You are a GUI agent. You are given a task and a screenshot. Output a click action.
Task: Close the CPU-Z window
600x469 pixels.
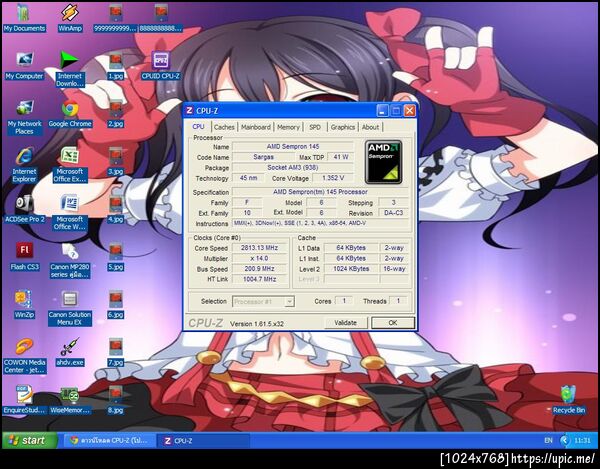[x=409, y=111]
